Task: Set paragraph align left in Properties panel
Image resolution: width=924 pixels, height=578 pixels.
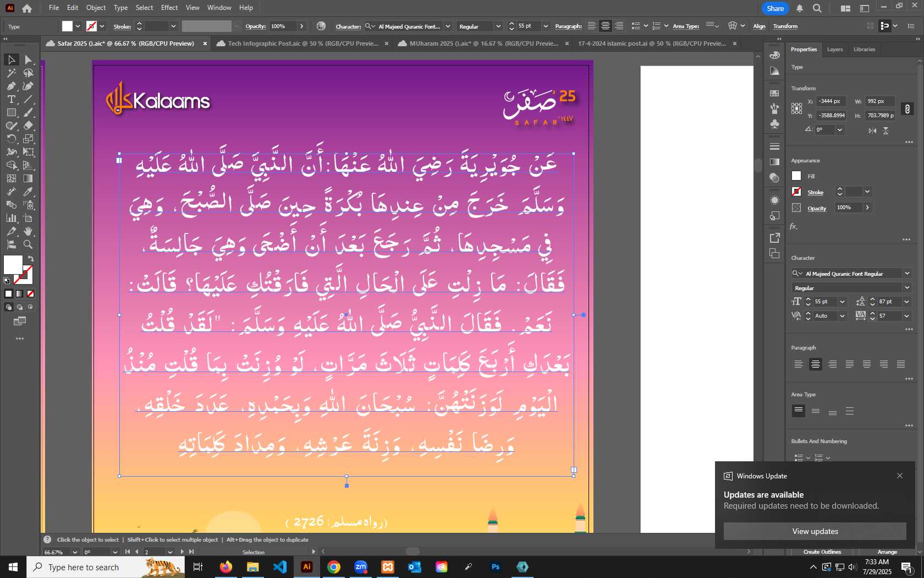Action: pos(799,364)
